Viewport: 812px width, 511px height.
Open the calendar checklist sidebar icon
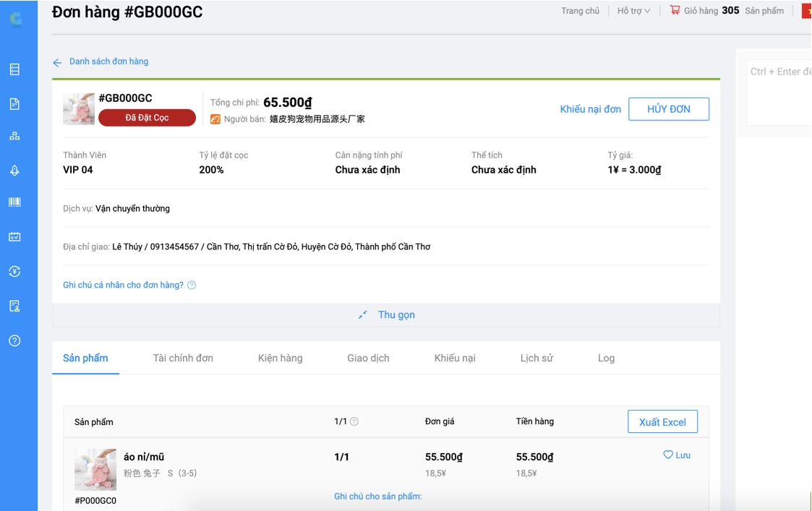[14, 237]
